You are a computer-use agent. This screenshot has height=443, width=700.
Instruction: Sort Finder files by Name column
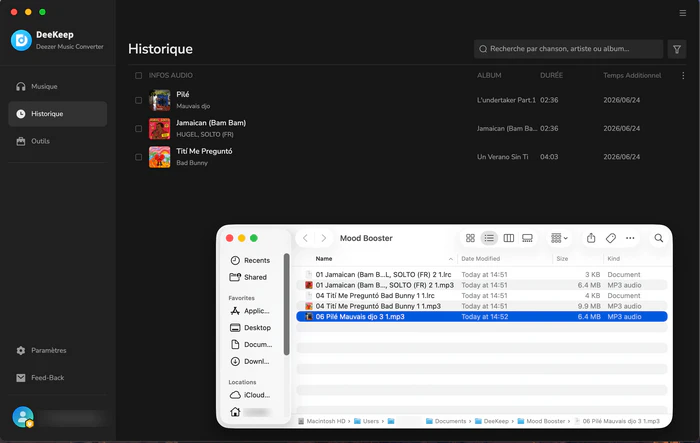pos(324,259)
